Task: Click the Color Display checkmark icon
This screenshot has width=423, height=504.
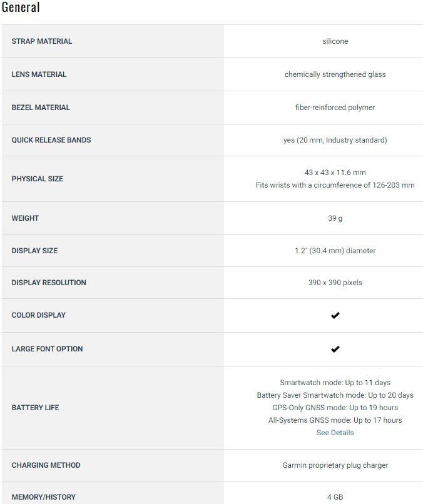Action: point(335,315)
